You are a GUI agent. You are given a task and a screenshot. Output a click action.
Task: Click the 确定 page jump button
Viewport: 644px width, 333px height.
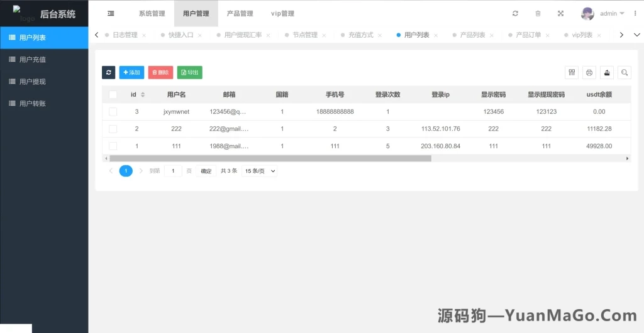[206, 171]
